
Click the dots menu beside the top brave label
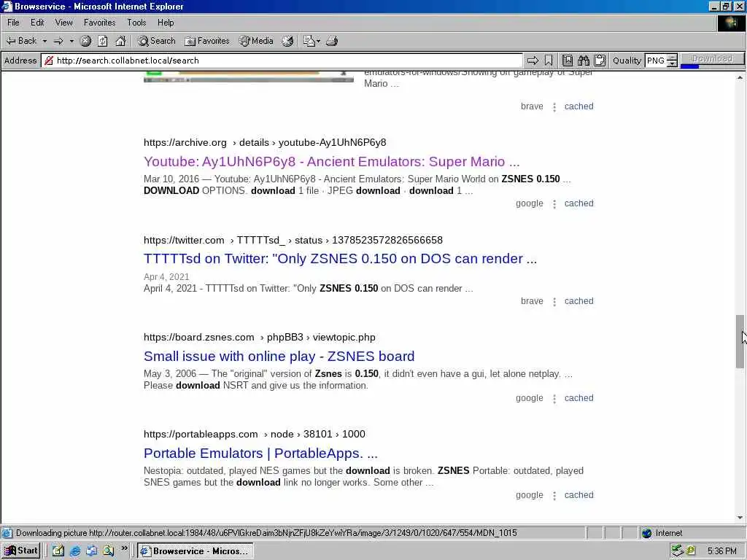(x=554, y=107)
